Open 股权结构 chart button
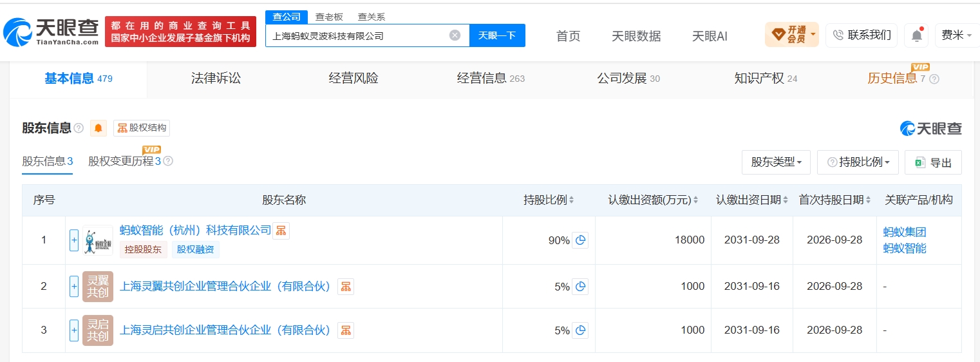 pos(142,128)
